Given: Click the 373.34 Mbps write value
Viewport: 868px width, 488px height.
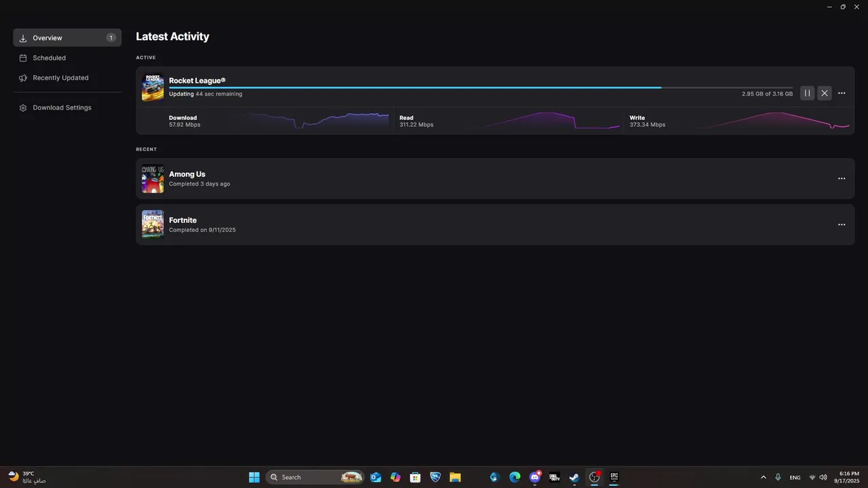Looking at the screenshot, I should pyautogui.click(x=648, y=125).
